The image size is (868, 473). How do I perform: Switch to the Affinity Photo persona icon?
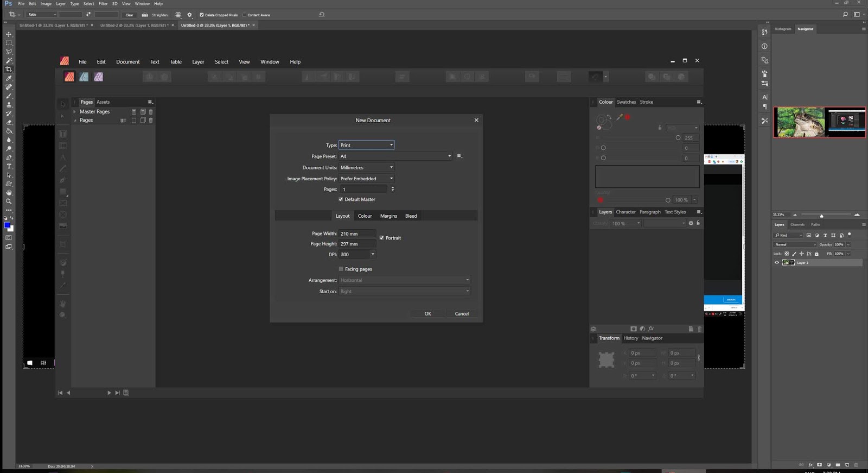pos(98,77)
